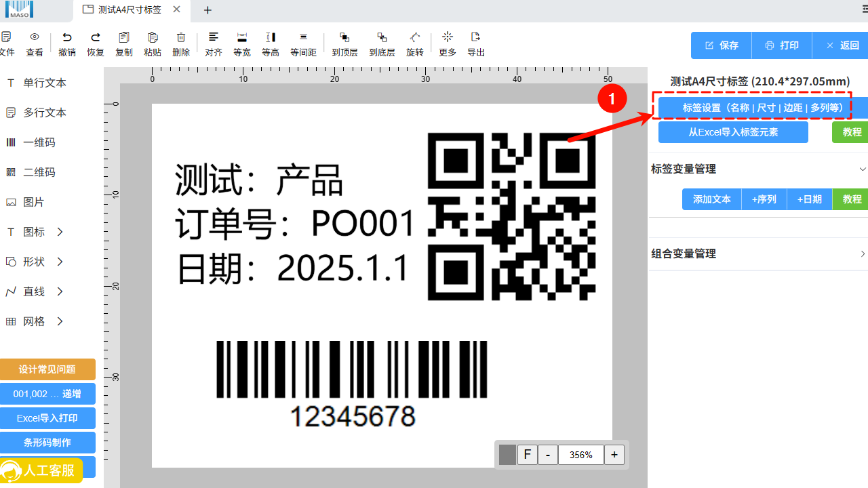Screen dimensions: 868x488
Task: Click Excel导入打印 button
Action: click(x=47, y=418)
